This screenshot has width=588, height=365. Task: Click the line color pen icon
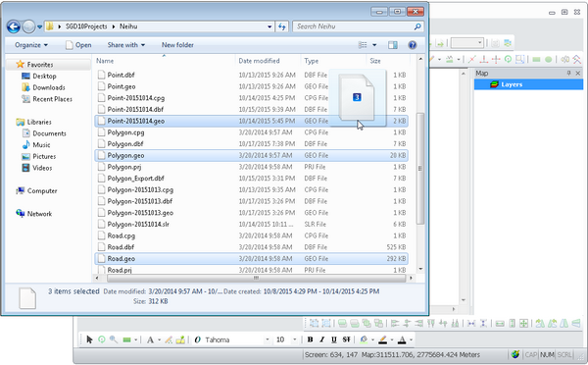[382, 339]
